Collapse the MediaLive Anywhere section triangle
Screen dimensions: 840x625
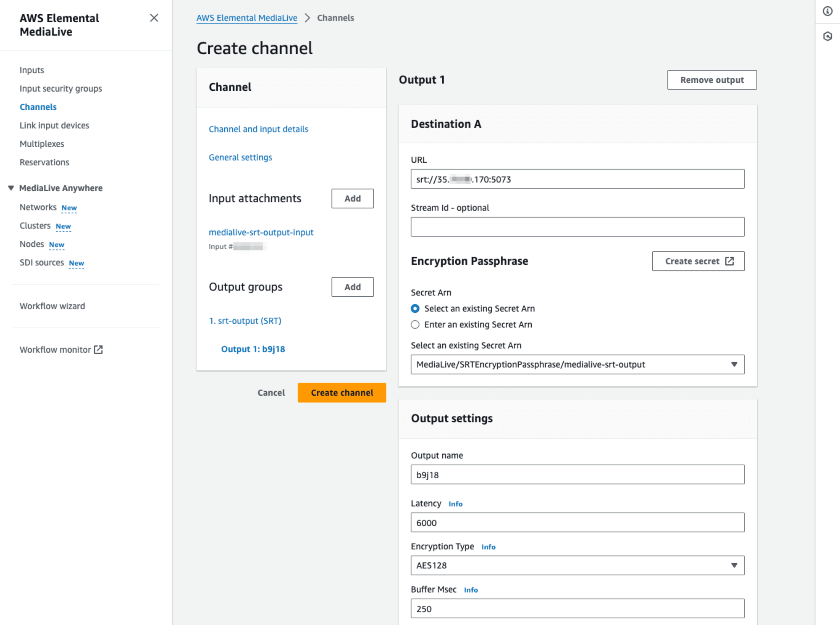coord(11,188)
